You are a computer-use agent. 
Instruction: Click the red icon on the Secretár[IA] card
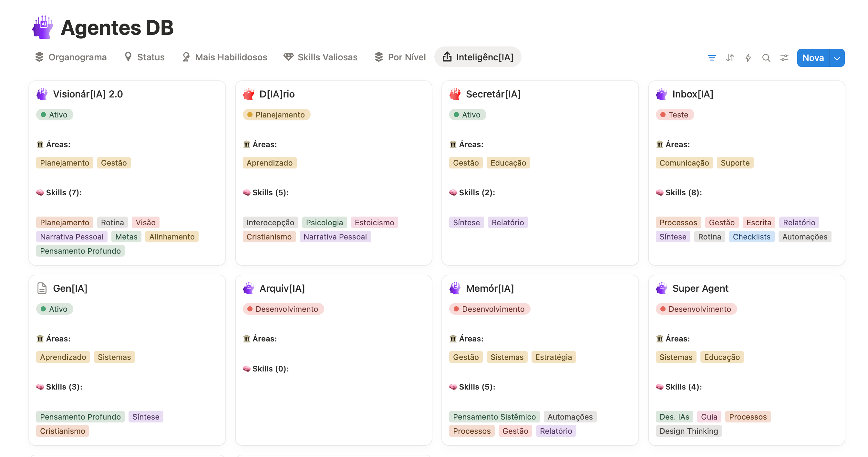click(455, 94)
